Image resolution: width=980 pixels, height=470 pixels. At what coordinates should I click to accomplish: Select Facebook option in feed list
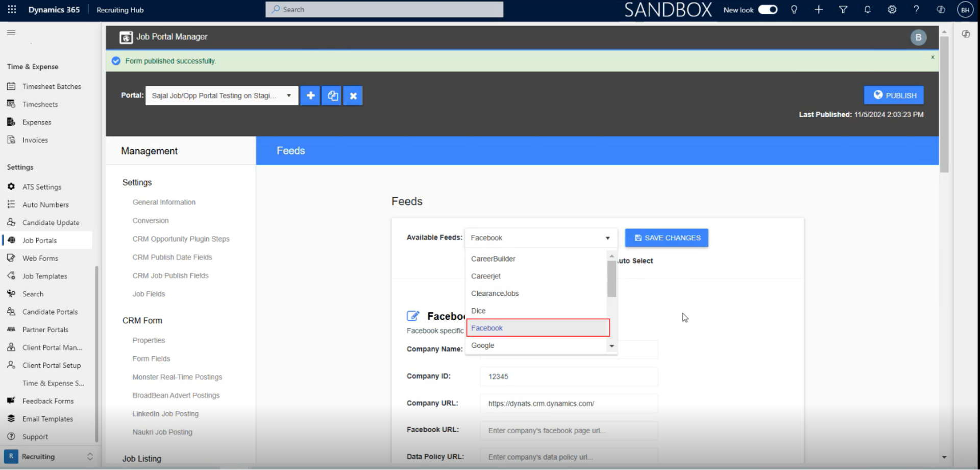(538, 328)
